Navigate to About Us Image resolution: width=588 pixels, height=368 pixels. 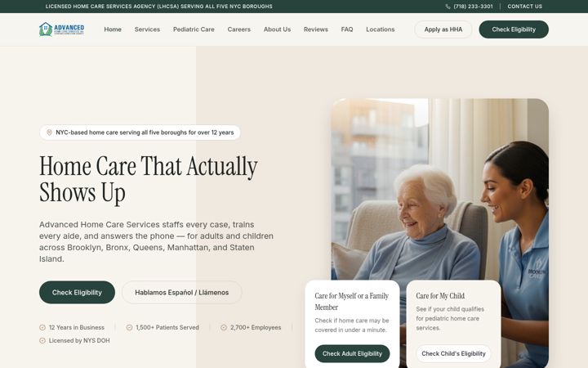point(277,29)
